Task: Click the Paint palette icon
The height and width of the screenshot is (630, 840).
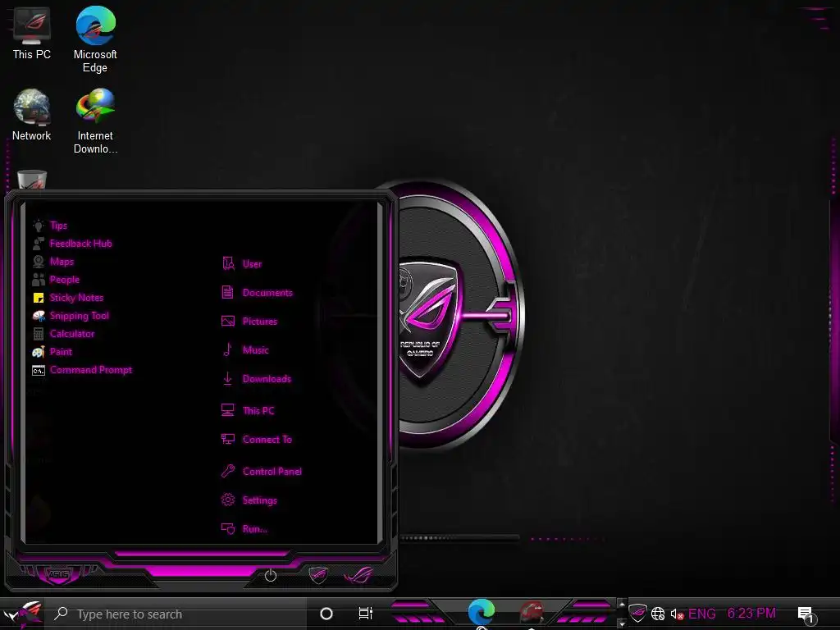Action: [39, 352]
